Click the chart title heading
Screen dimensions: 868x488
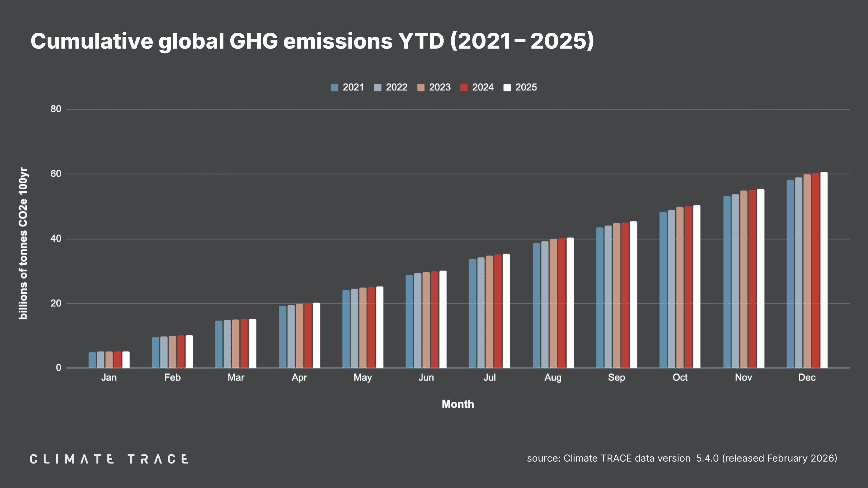[312, 41]
